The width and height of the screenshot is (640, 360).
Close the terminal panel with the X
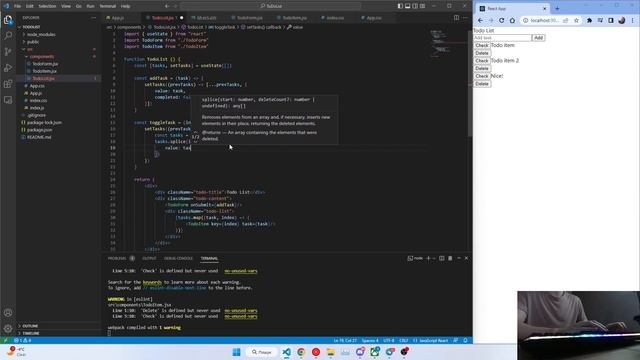[x=466, y=258]
